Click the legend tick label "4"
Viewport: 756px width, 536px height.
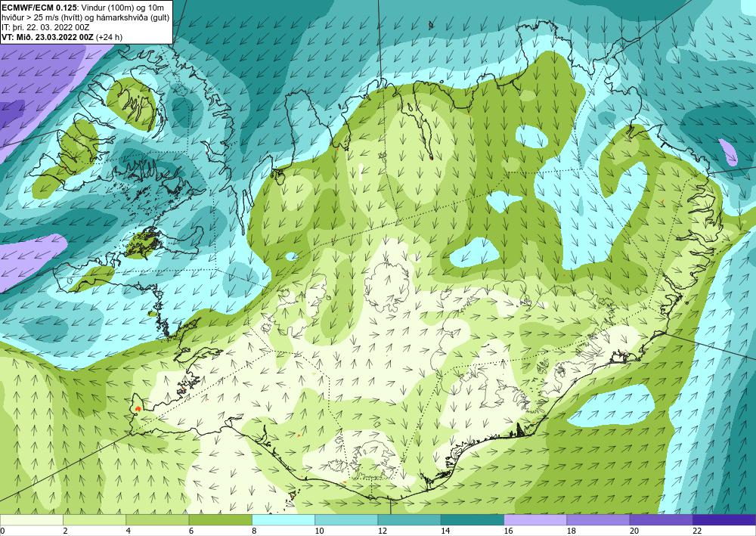click(129, 531)
